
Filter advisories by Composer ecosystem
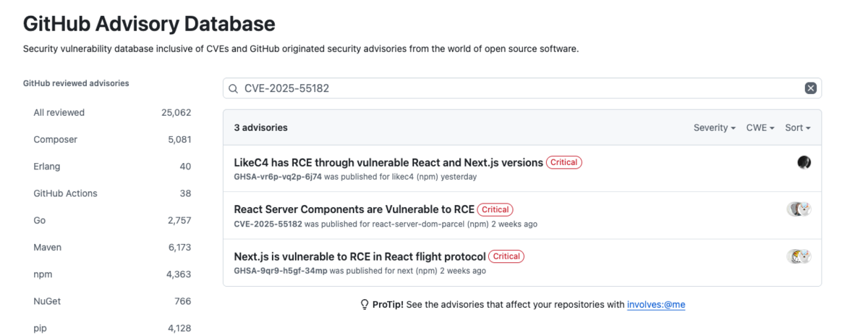[55, 139]
